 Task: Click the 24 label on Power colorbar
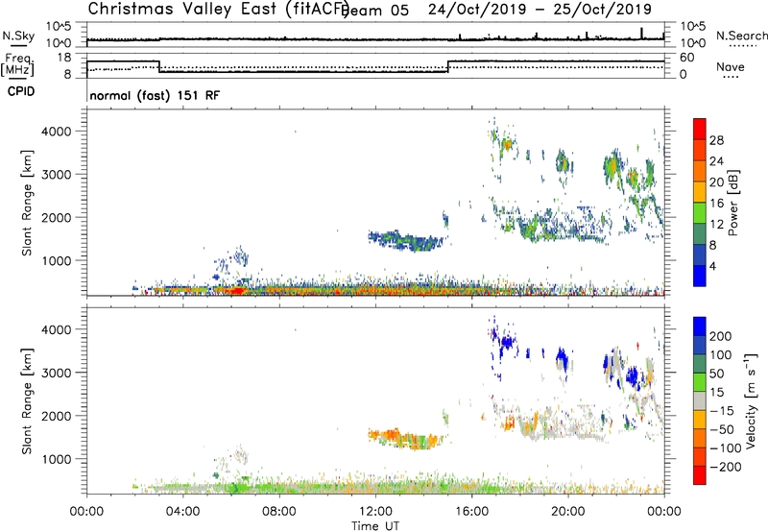coord(716,161)
